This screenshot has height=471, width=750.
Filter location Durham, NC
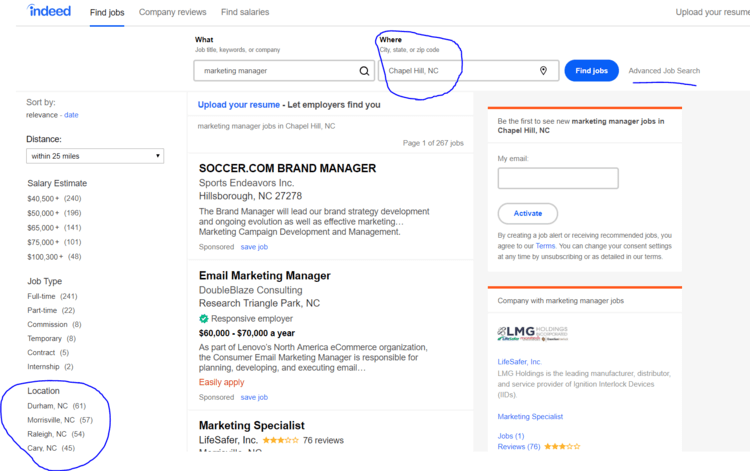click(56, 406)
